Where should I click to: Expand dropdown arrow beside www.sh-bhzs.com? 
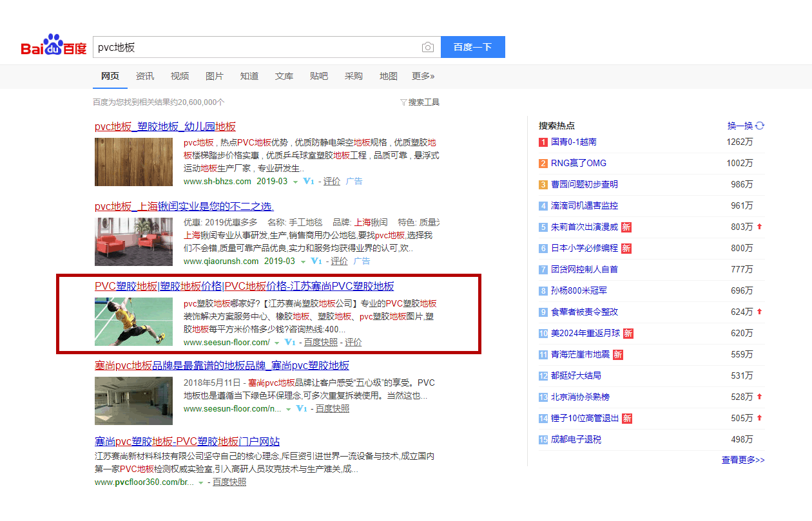click(295, 182)
